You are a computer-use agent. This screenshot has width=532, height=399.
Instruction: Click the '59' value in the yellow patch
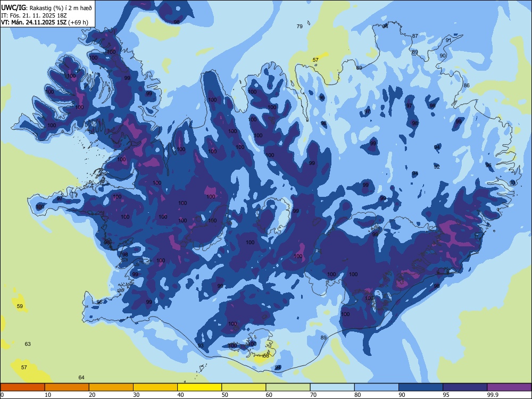[20, 306]
